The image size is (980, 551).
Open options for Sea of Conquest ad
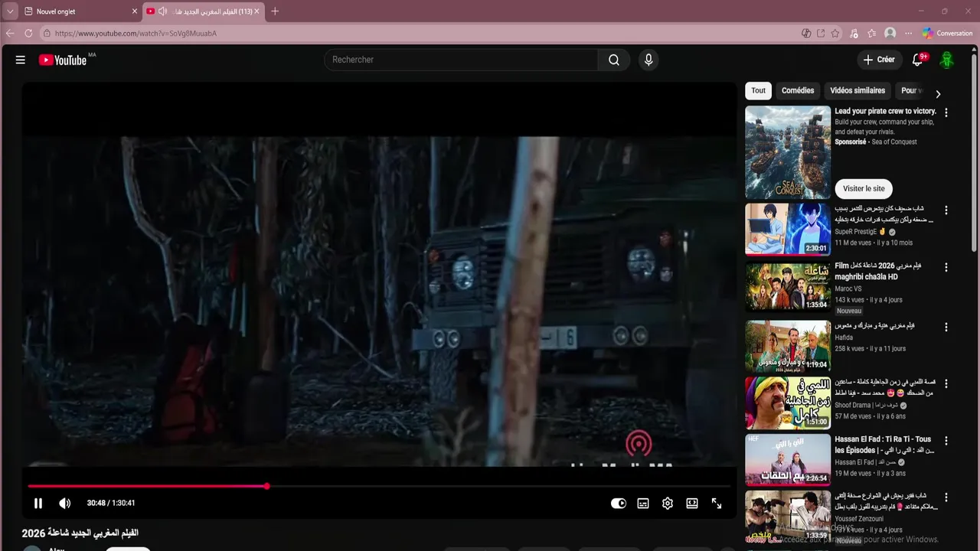click(946, 112)
